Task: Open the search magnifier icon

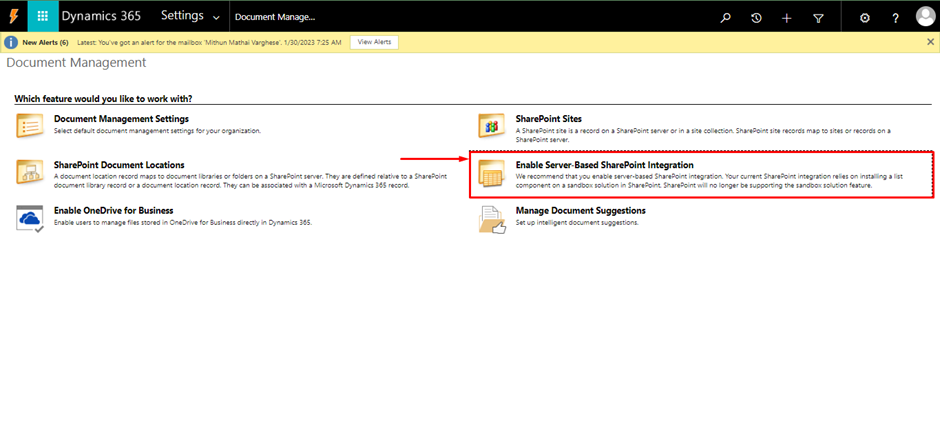Action: coord(725,17)
